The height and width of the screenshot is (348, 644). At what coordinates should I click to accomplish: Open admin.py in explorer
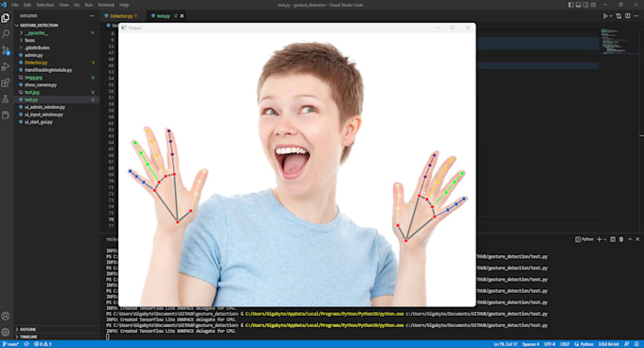[x=57, y=55]
